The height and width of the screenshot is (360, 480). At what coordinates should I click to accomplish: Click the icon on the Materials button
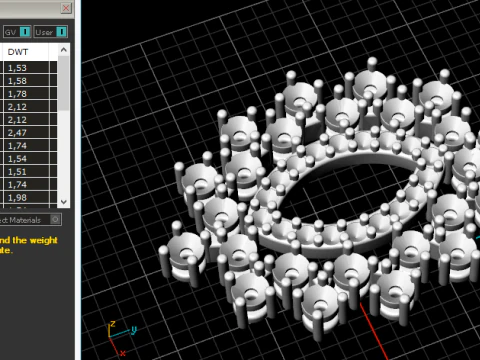(x=55, y=220)
